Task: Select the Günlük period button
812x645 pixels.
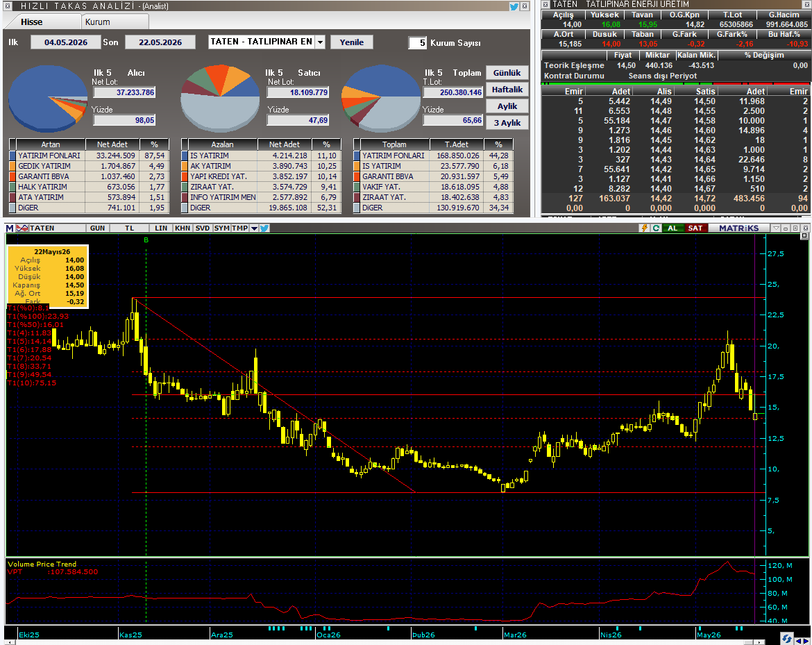Action: click(507, 73)
